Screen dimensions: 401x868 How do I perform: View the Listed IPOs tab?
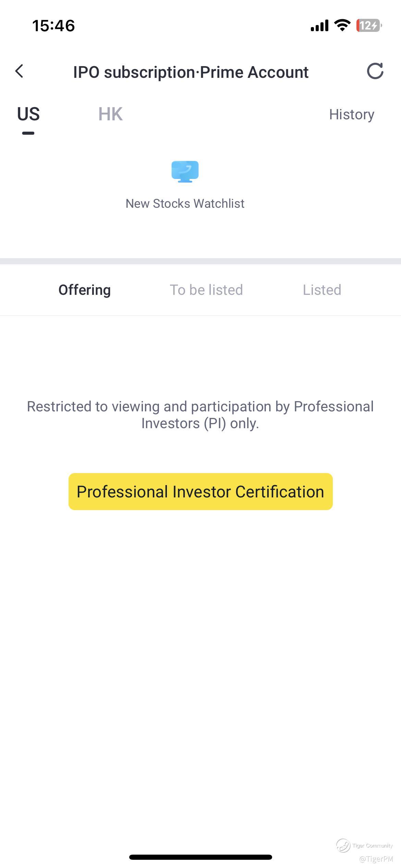tap(322, 290)
